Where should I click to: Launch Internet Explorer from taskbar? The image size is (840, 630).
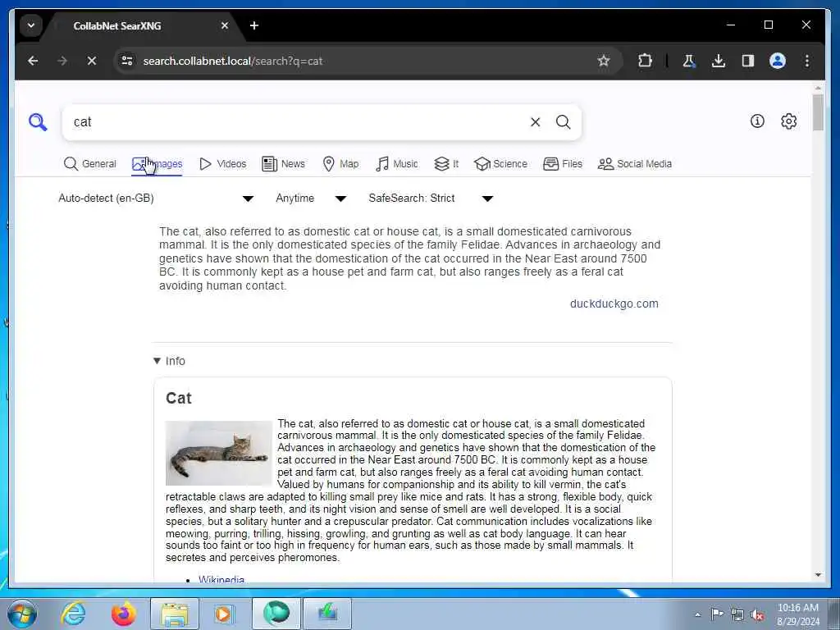tap(73, 614)
